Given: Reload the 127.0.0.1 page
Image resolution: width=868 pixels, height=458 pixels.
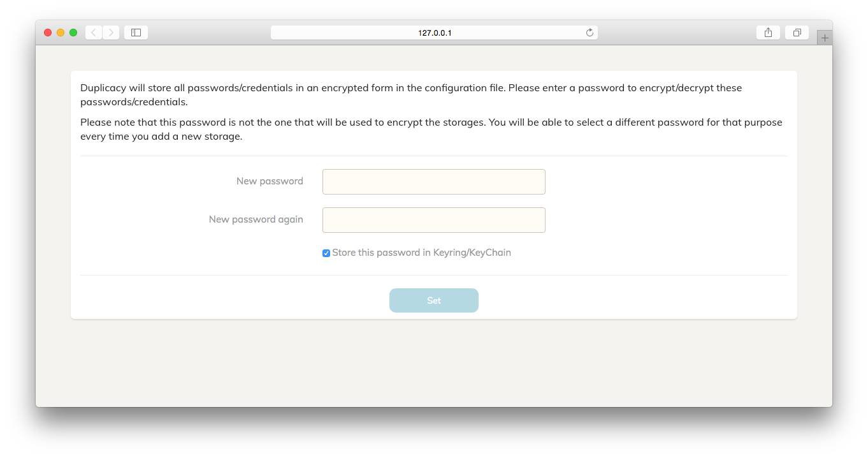Looking at the screenshot, I should click(x=590, y=33).
